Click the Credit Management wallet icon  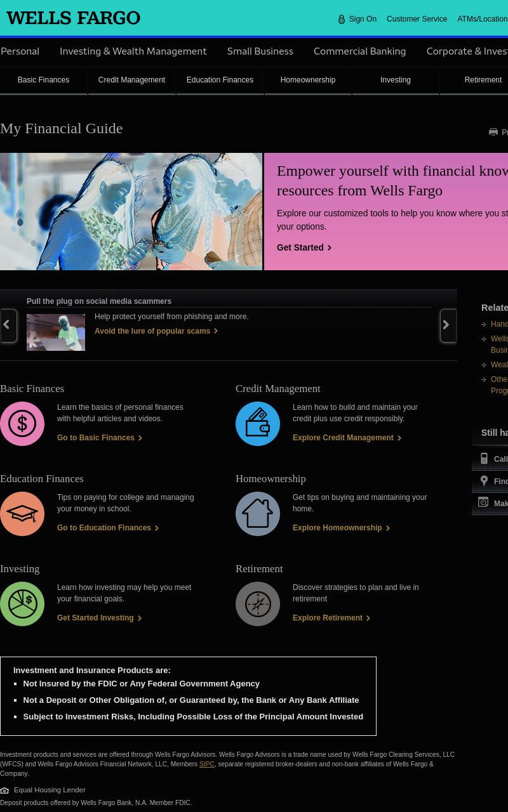pyautogui.click(x=258, y=424)
